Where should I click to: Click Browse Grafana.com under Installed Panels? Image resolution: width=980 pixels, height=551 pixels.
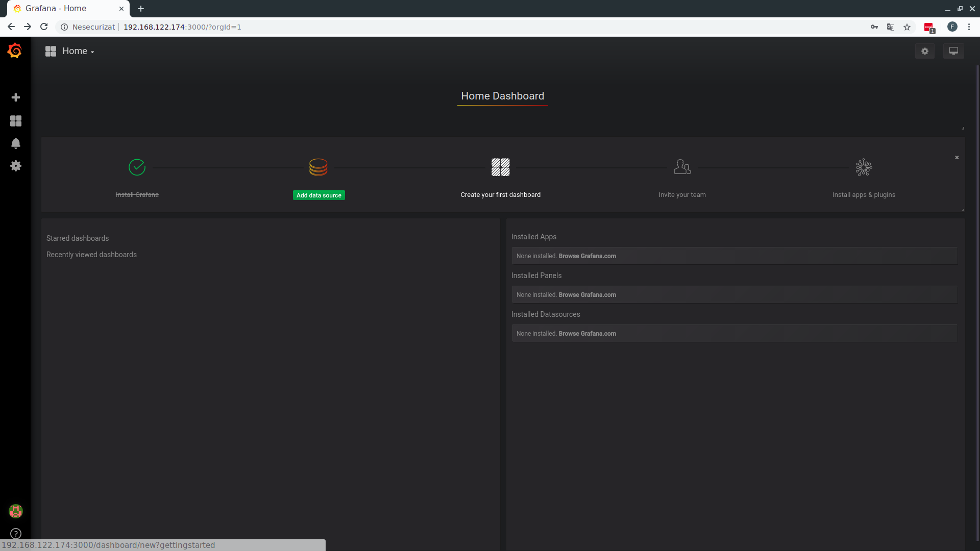tap(587, 295)
